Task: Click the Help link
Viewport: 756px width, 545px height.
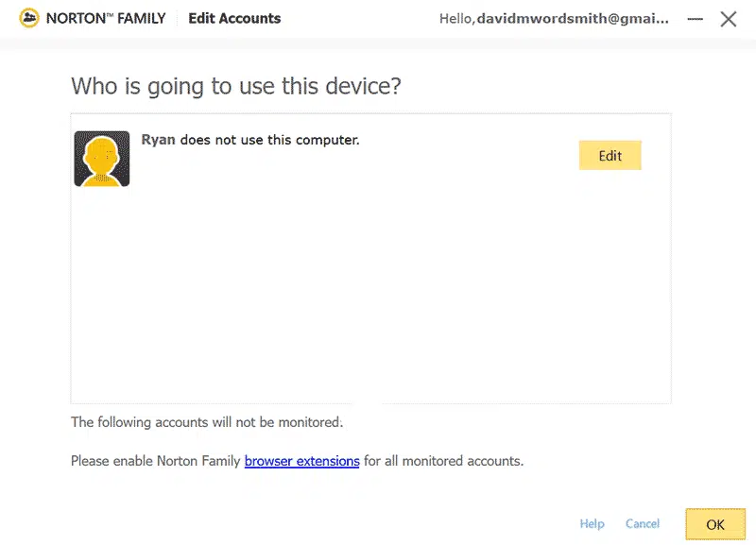Action: (x=593, y=523)
